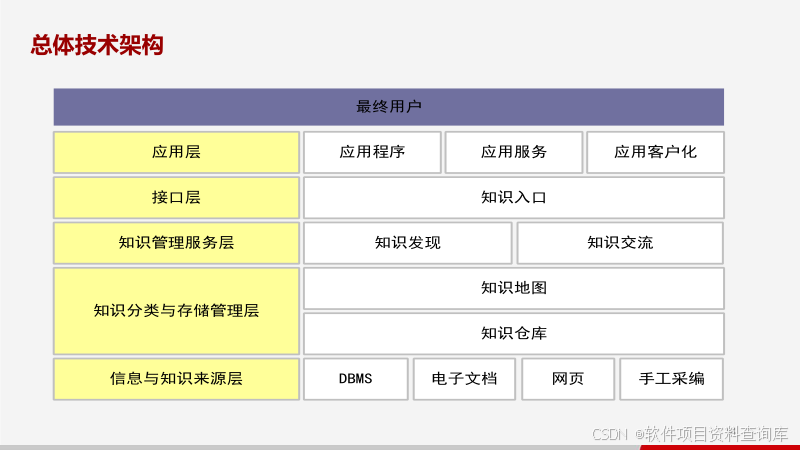Select the 知识分类与存储管理层 box

[176, 311]
